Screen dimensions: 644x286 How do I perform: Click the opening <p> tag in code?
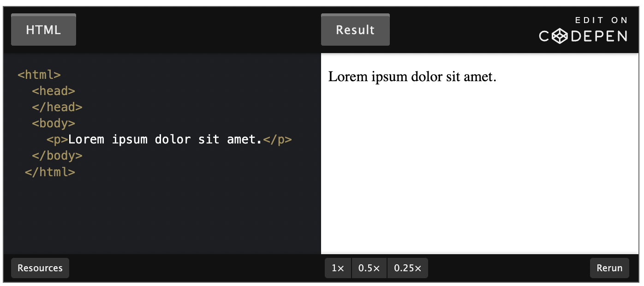click(57, 139)
